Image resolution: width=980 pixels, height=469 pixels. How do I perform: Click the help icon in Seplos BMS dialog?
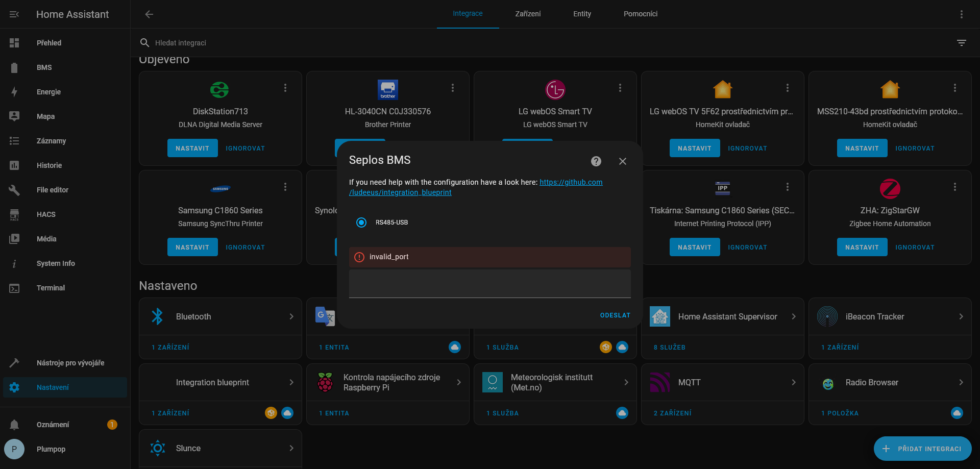click(595, 161)
